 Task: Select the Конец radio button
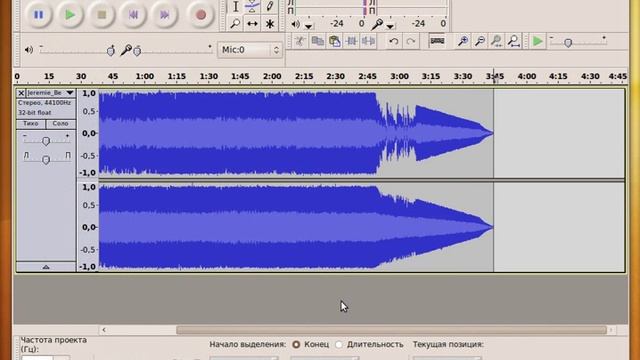tap(296, 344)
